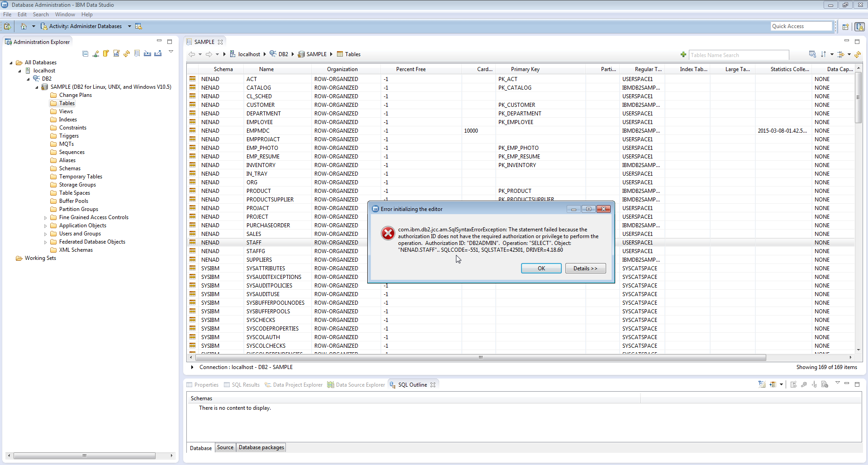
Task: Click the localhost breadcrumb link
Action: (x=245, y=54)
